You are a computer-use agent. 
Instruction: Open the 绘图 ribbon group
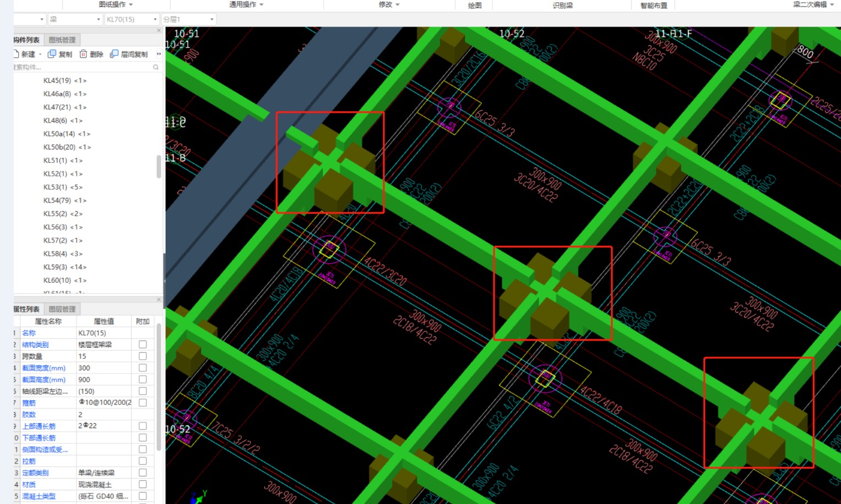click(475, 5)
